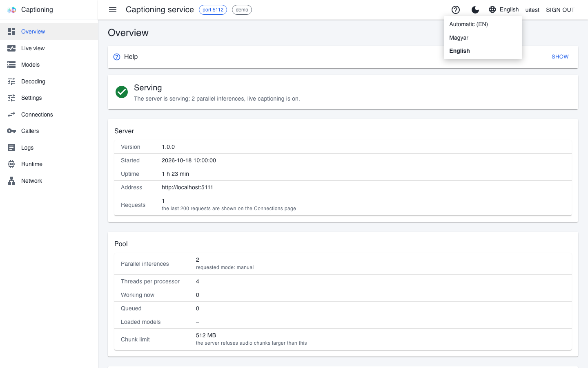Click the address http://localhost:5111
Image resolution: width=588 pixels, height=368 pixels.
(x=187, y=187)
